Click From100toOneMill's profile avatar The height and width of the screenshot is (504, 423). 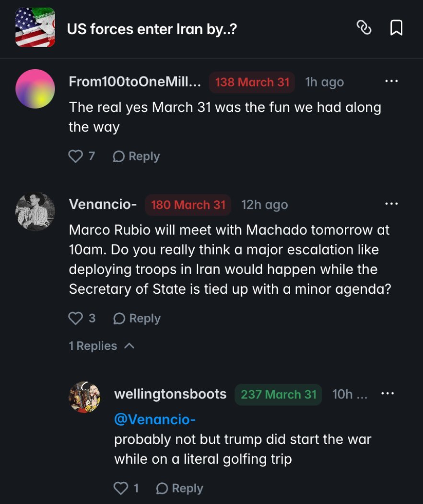(x=35, y=89)
